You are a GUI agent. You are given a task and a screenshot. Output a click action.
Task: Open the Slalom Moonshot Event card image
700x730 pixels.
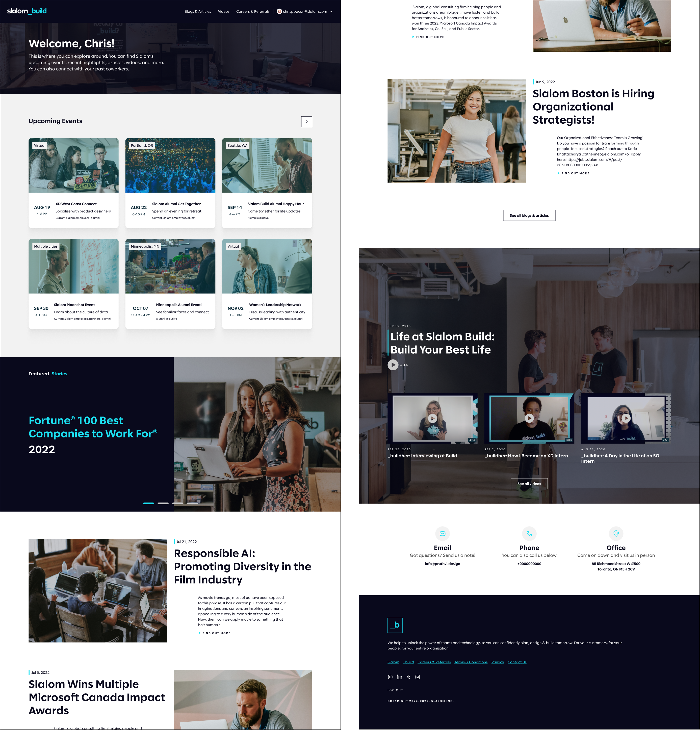pos(73,266)
